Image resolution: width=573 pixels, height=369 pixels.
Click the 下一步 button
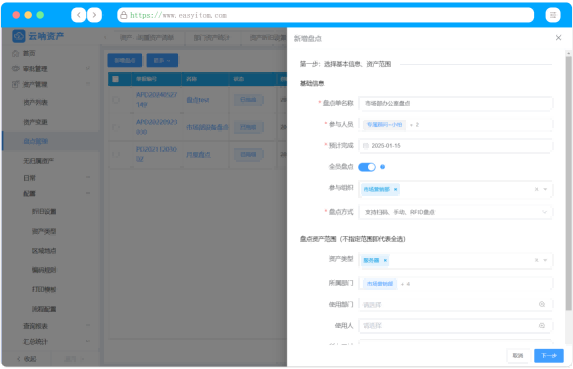[549, 355]
